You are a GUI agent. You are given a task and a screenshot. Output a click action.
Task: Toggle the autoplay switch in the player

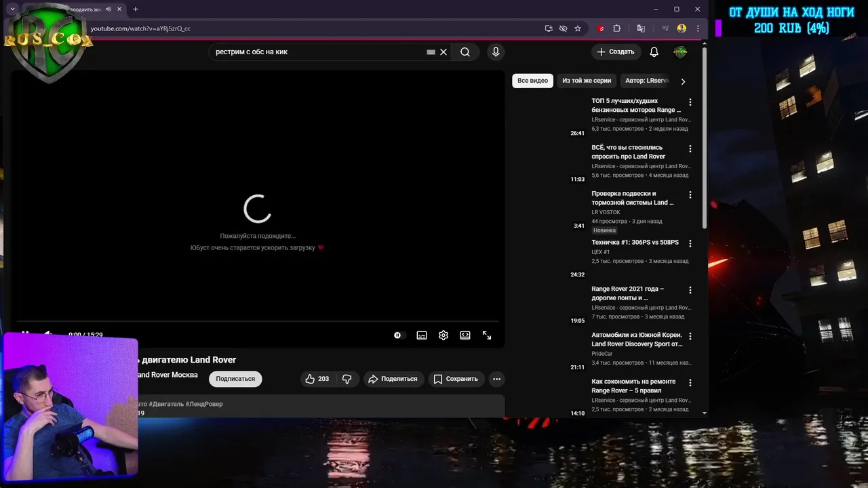pos(398,335)
